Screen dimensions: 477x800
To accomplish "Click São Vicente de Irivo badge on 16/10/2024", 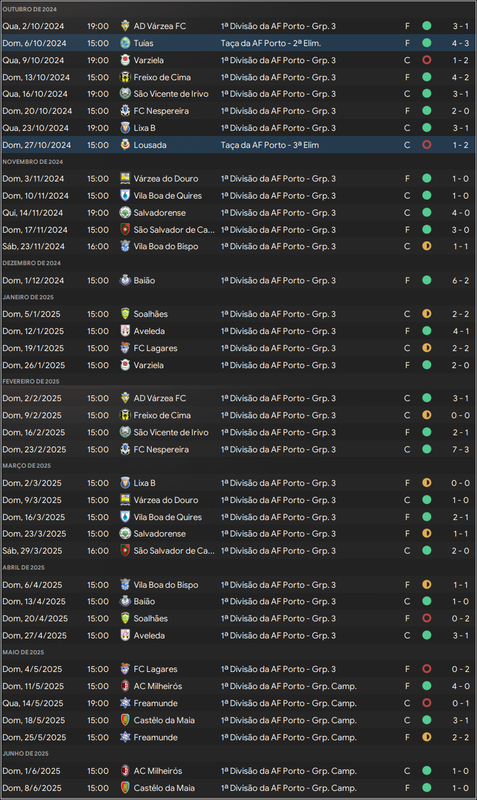I will [x=125, y=94].
